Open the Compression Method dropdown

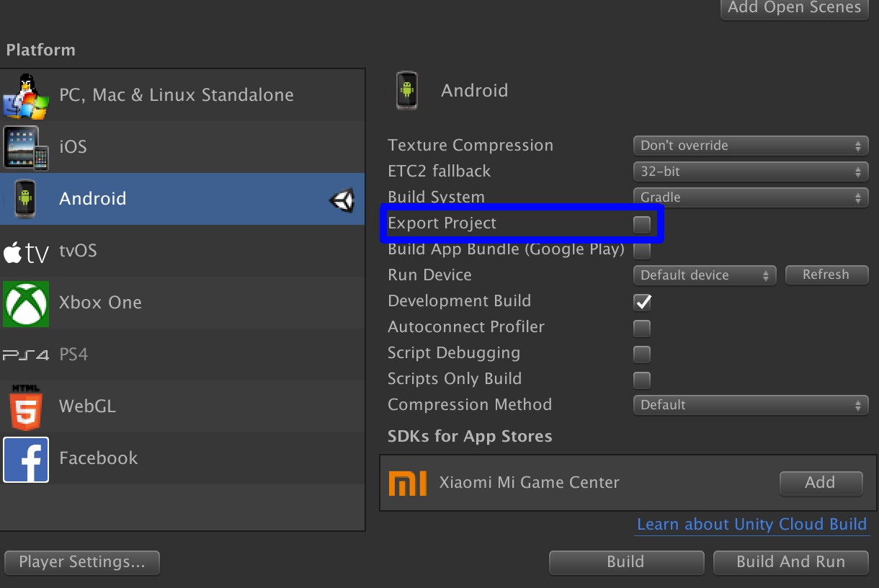[x=751, y=405]
